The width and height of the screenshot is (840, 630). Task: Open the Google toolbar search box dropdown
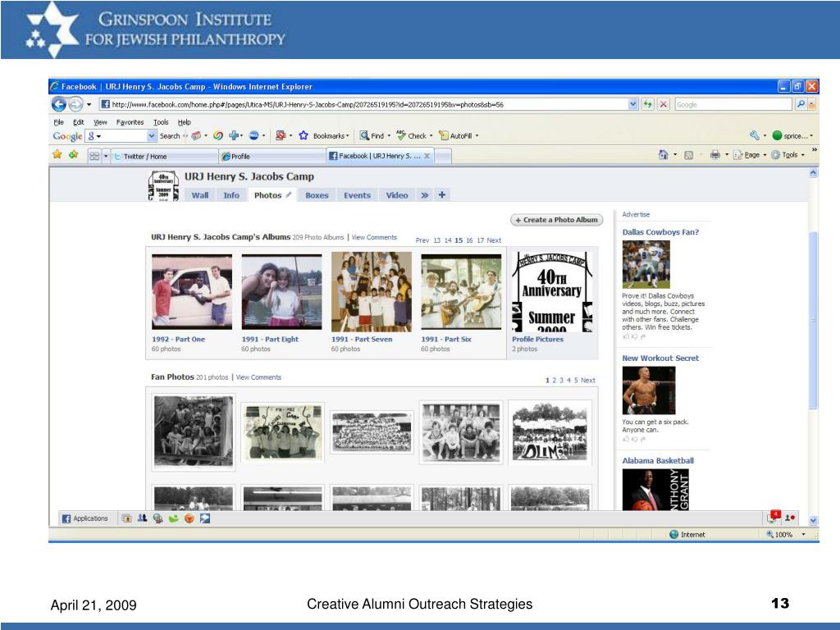[151, 136]
